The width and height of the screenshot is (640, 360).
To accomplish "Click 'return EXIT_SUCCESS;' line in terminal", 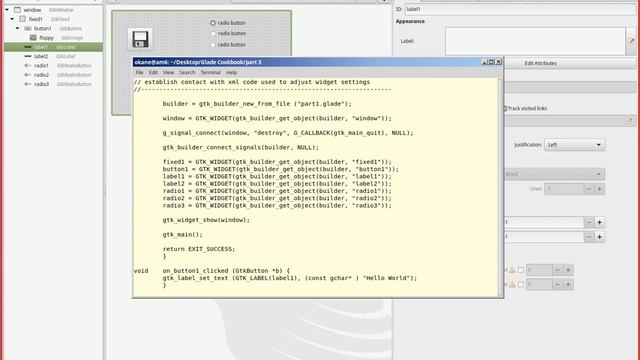I will 199,249.
